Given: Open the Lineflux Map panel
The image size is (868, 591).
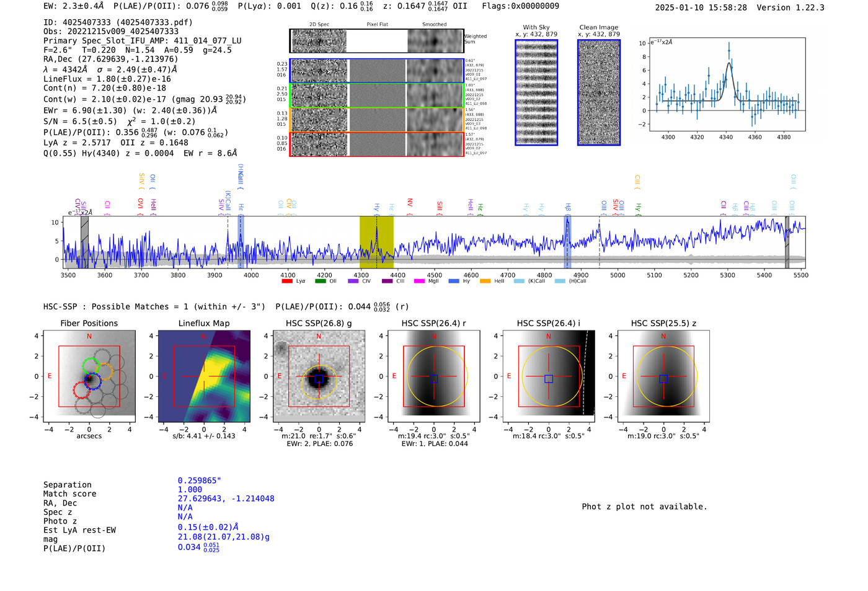Looking at the screenshot, I should [204, 376].
